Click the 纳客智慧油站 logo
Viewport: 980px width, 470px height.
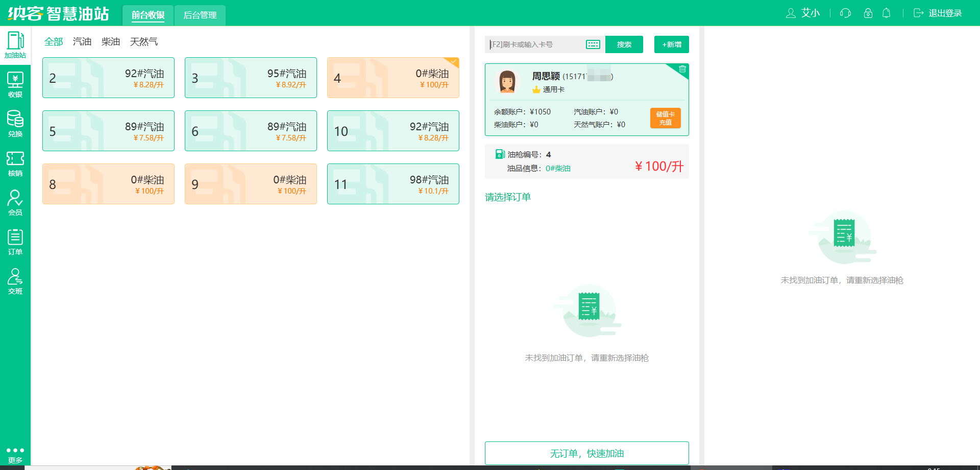[x=59, y=13]
